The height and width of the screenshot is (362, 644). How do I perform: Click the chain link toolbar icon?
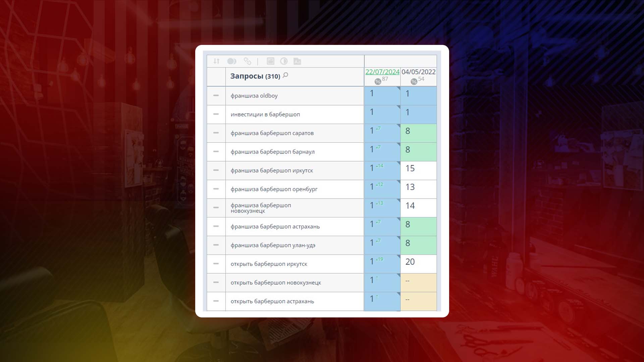click(248, 61)
